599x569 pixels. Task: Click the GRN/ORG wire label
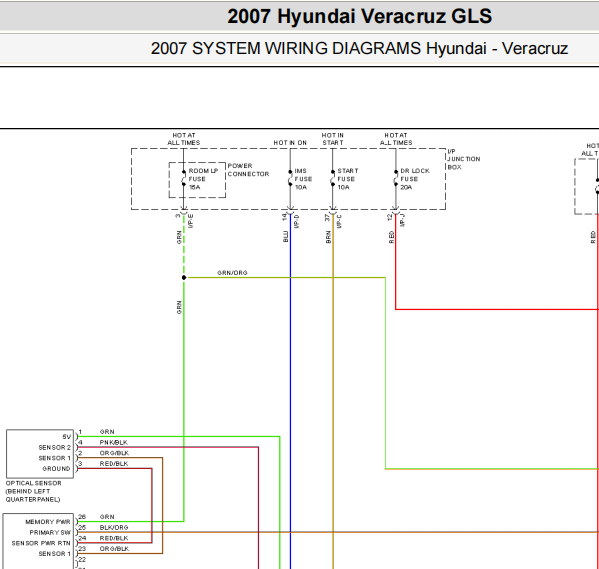point(232,272)
